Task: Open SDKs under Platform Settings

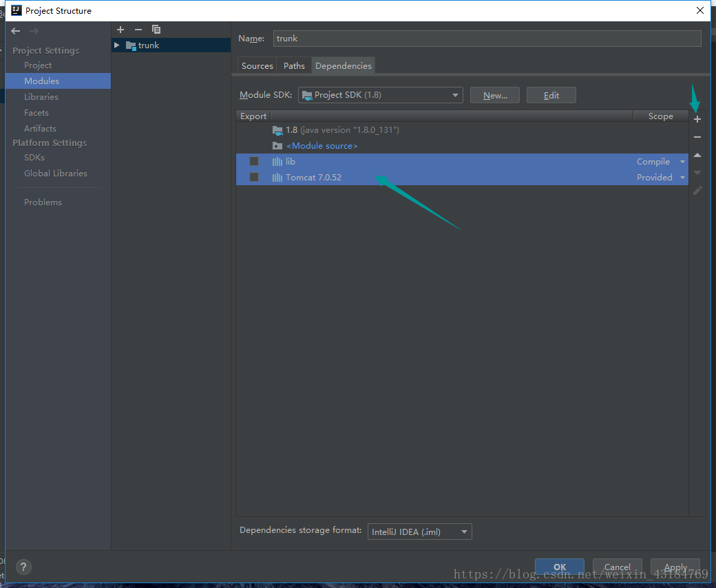Action: 34,158
